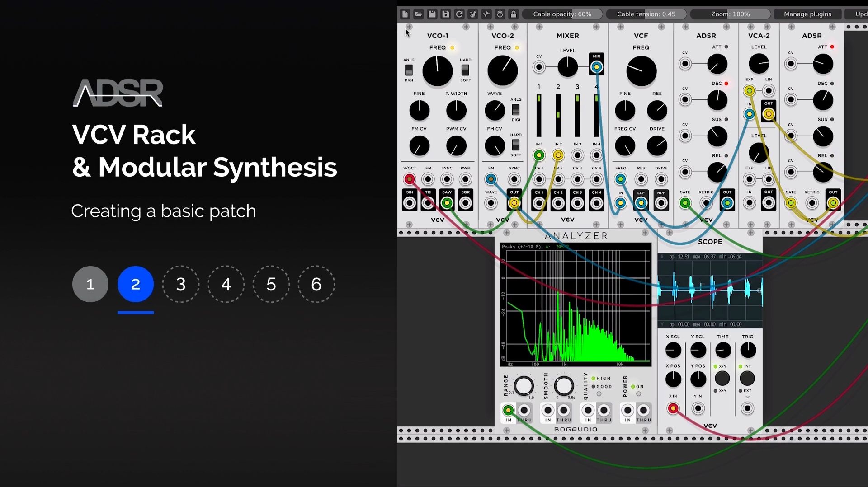This screenshot has height=487, width=868.
Task: Click the save-as disk icon in the toolbar
Action: [446, 14]
